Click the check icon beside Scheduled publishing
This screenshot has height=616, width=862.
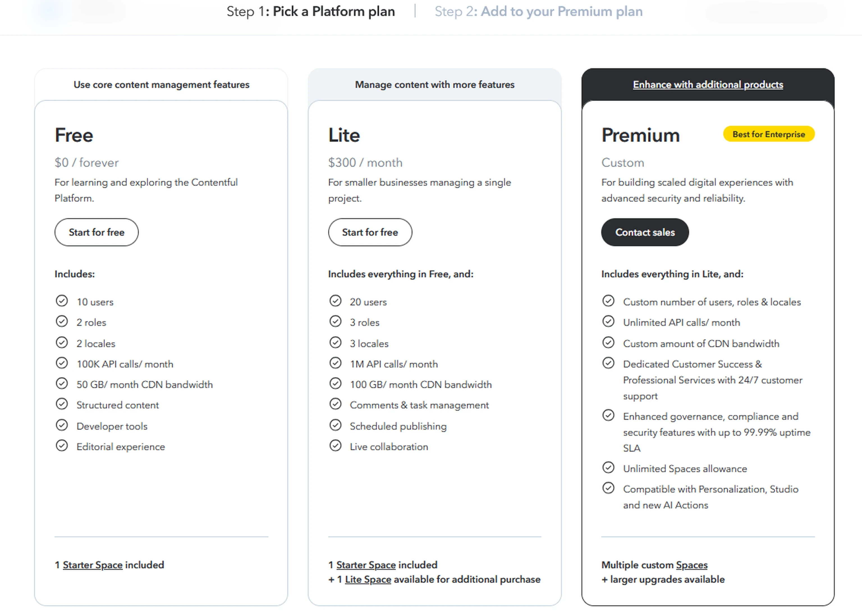click(x=335, y=425)
